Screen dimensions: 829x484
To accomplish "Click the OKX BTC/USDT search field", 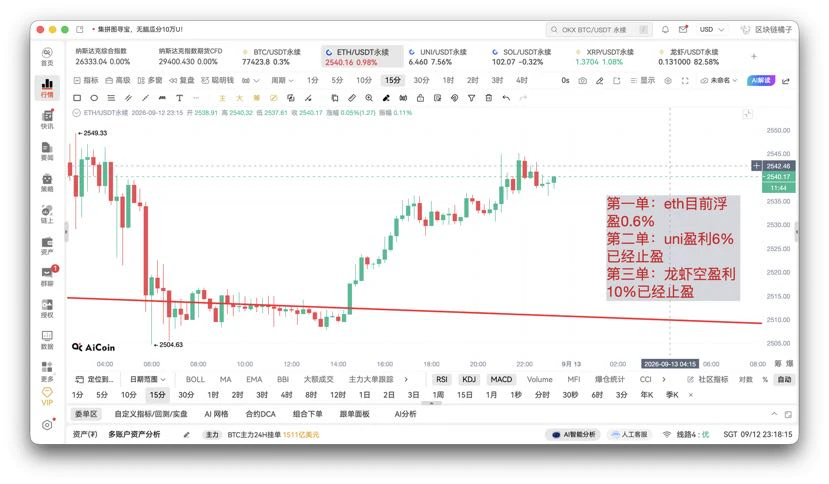I will [x=598, y=30].
